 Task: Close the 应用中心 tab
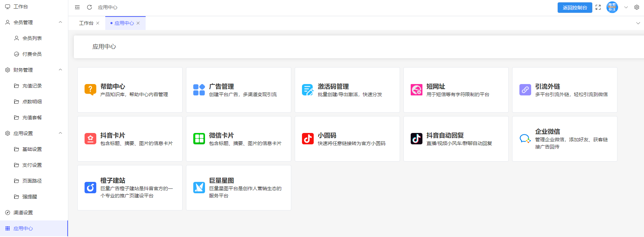(x=138, y=23)
